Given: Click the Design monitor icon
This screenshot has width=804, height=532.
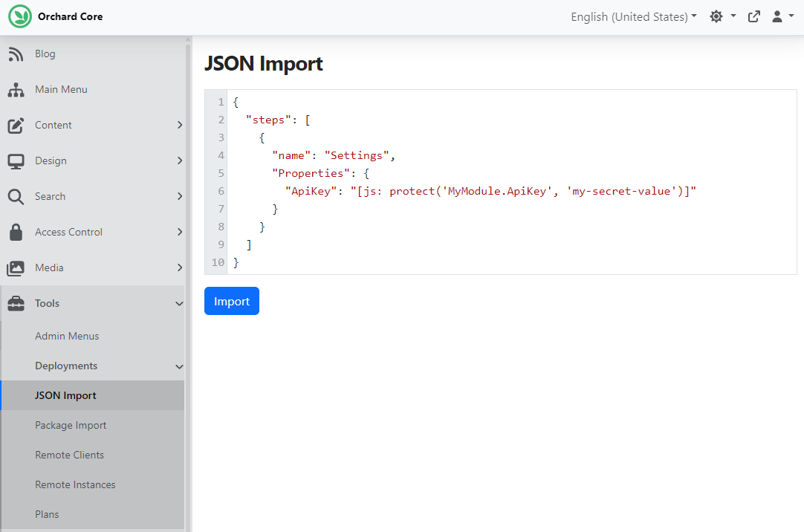Looking at the screenshot, I should [16, 161].
